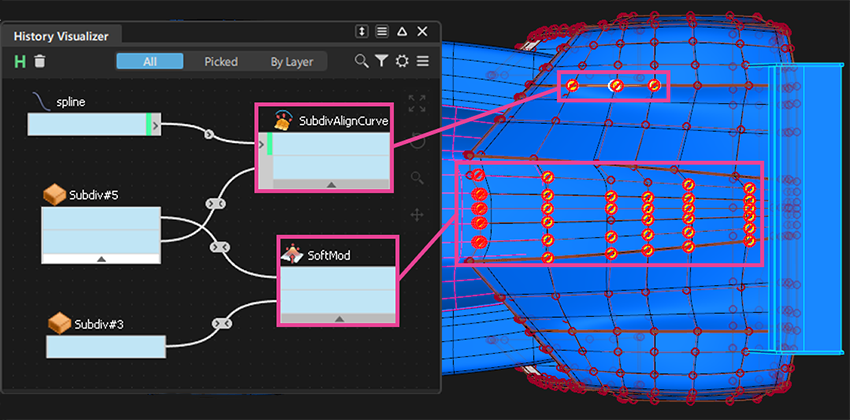Select the spline node body
This screenshot has width=850, height=420.
(94, 124)
